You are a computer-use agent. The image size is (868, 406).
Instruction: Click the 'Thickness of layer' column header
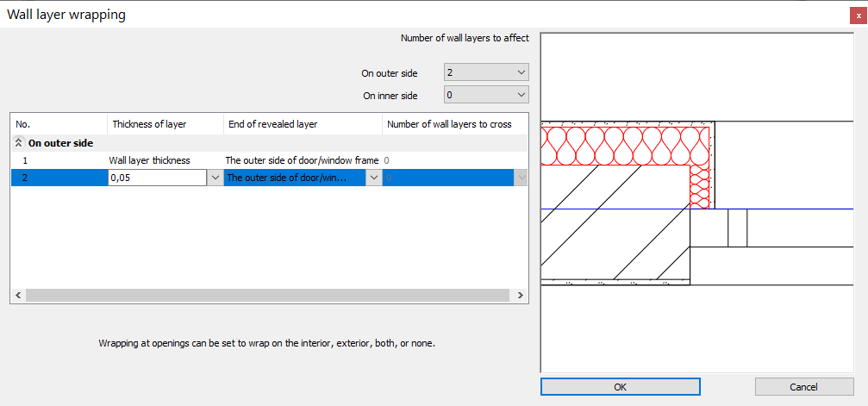point(165,124)
